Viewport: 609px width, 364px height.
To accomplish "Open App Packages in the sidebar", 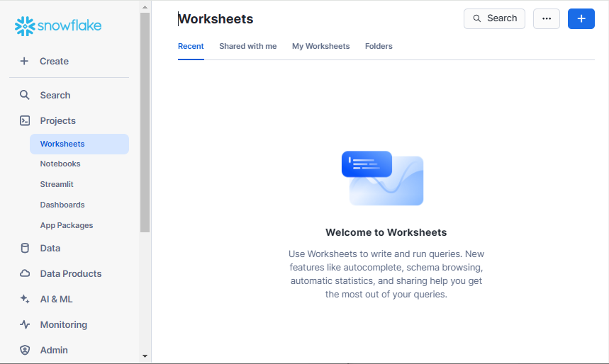I will [x=67, y=225].
